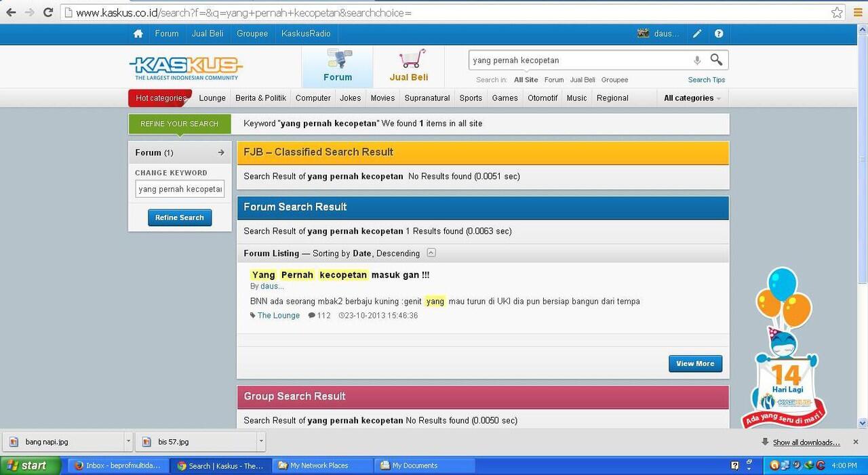Close the downloads bar with the X
This screenshot has height=475, width=868.
(x=857, y=442)
